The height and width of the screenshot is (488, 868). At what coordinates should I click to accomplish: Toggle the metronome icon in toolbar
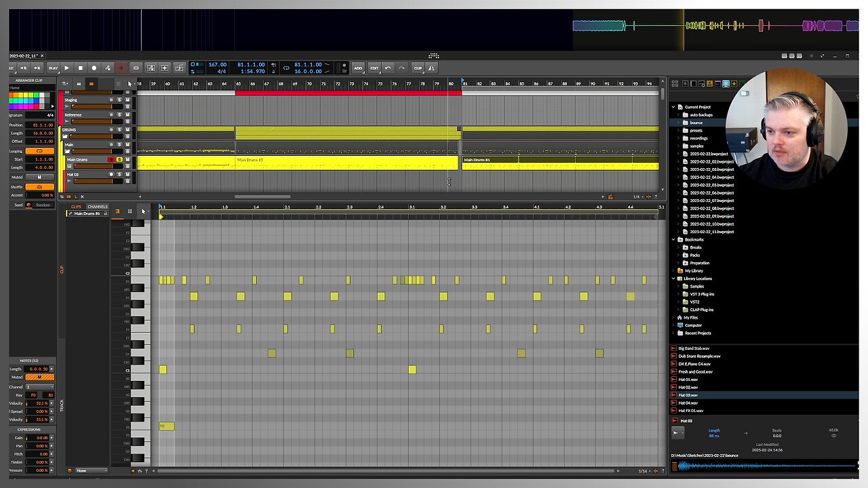(431, 68)
